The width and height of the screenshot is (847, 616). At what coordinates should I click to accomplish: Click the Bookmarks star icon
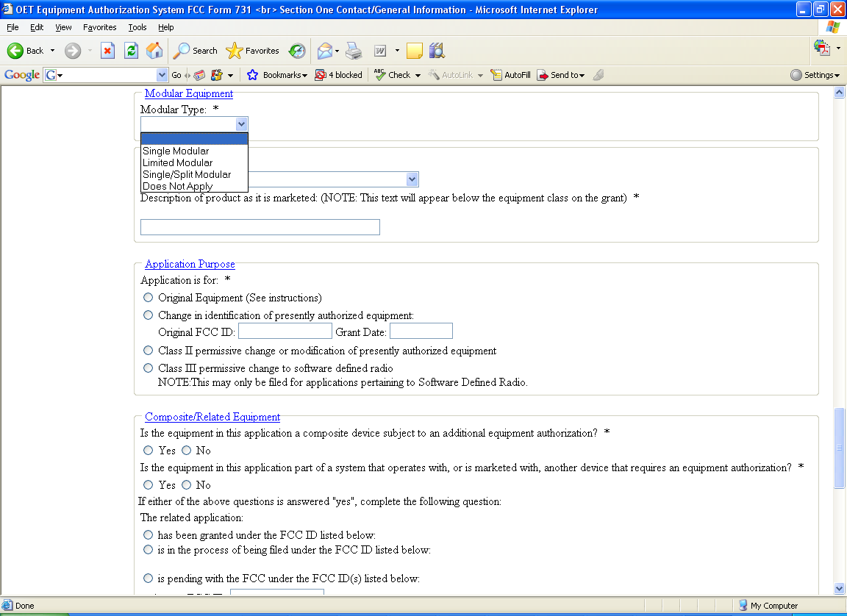(252, 75)
